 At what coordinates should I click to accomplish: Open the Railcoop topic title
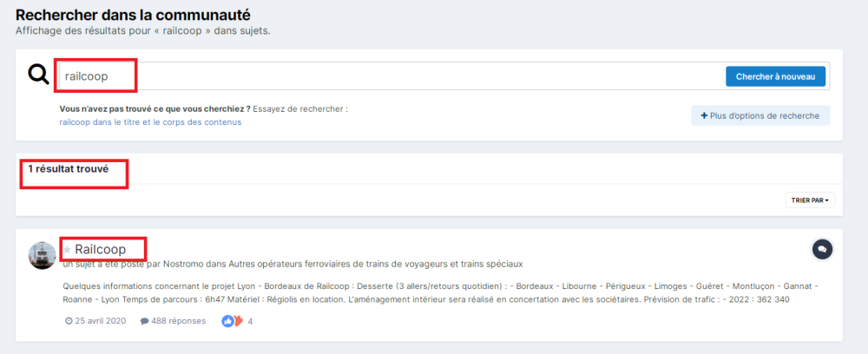100,249
